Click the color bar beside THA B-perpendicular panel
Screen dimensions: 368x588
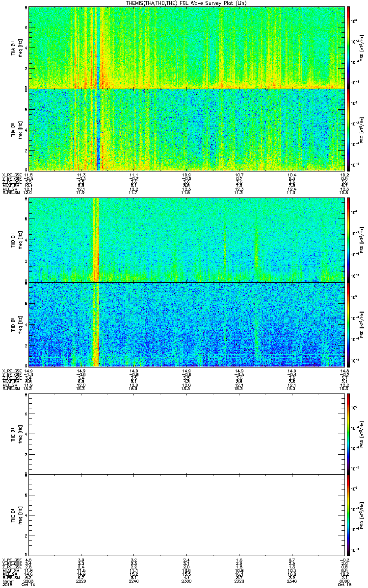pos(349,48)
